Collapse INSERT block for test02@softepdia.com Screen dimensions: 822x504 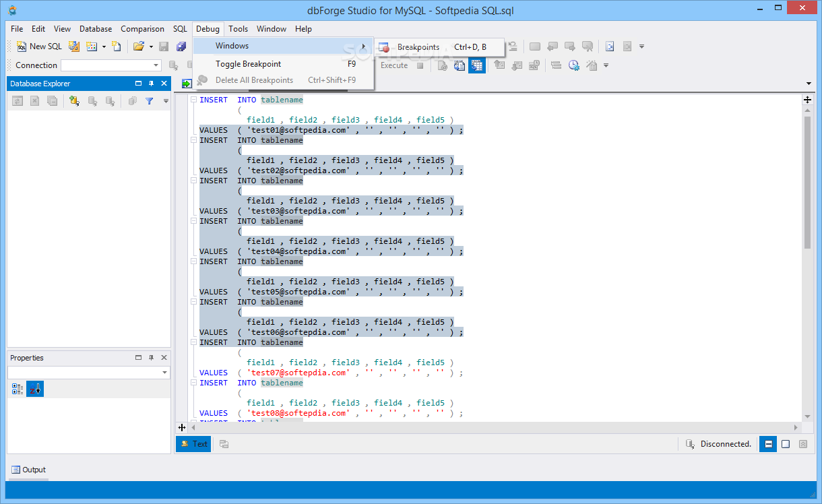193,140
